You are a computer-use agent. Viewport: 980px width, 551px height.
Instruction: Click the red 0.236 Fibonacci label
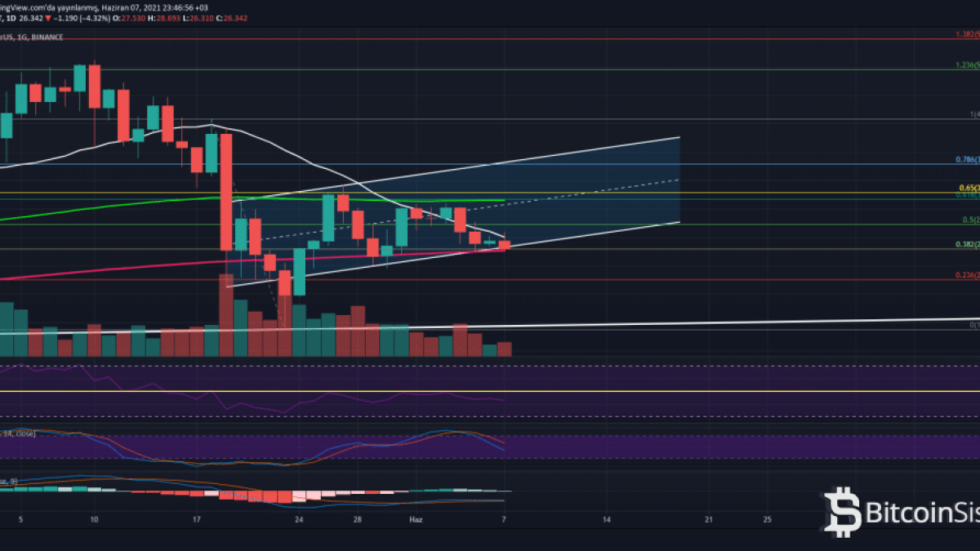pos(967,275)
